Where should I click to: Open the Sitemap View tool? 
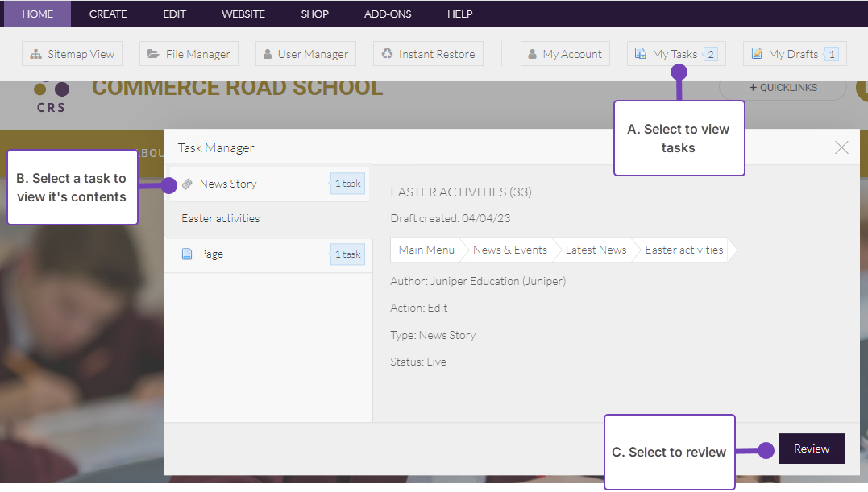point(73,54)
